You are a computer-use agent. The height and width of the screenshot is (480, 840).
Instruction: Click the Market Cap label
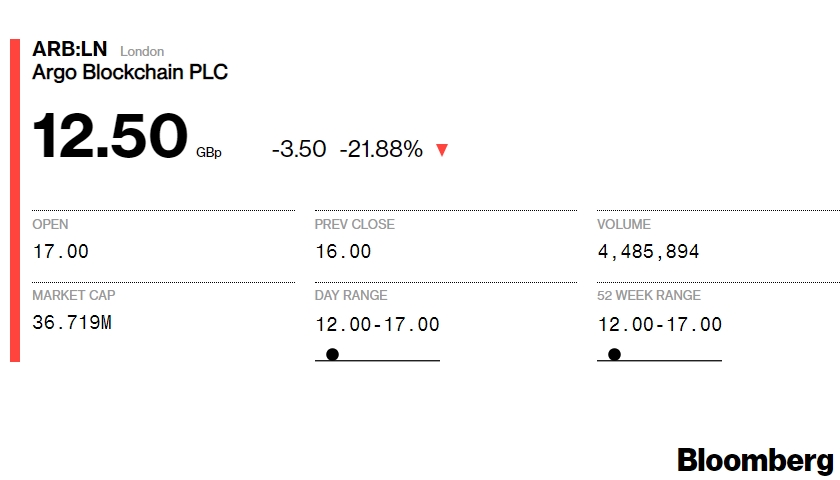pyautogui.click(x=74, y=295)
